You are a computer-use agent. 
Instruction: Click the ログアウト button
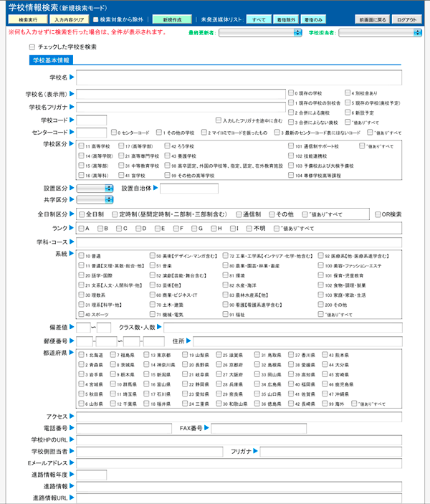pyautogui.click(x=406, y=19)
